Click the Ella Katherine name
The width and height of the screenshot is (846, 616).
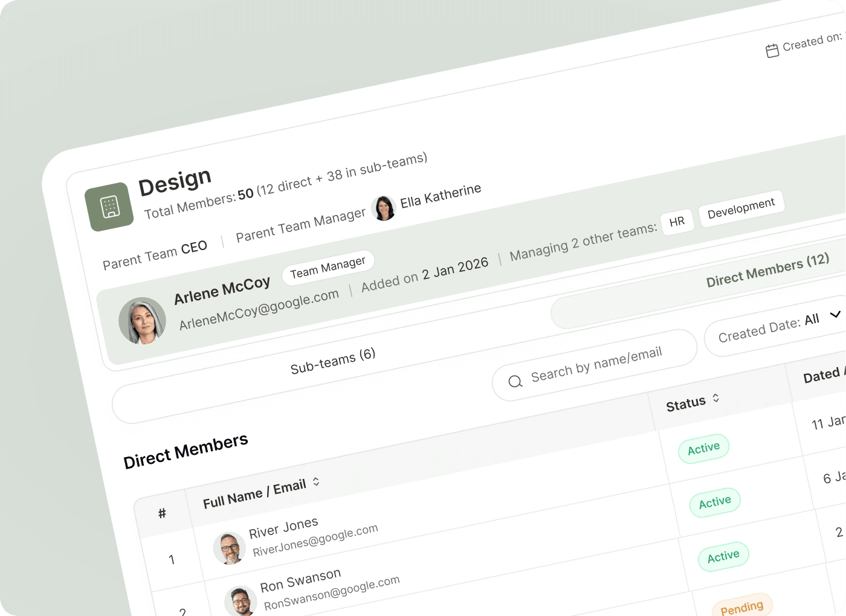pyautogui.click(x=441, y=196)
